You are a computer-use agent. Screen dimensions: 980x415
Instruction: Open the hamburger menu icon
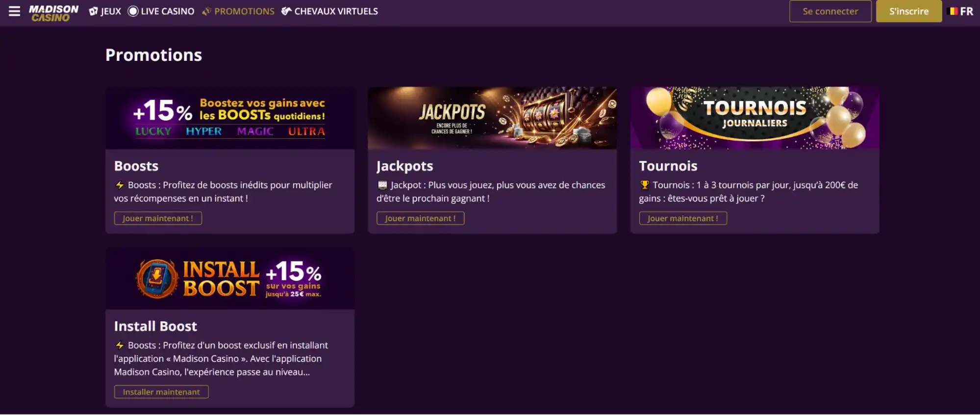click(x=15, y=11)
